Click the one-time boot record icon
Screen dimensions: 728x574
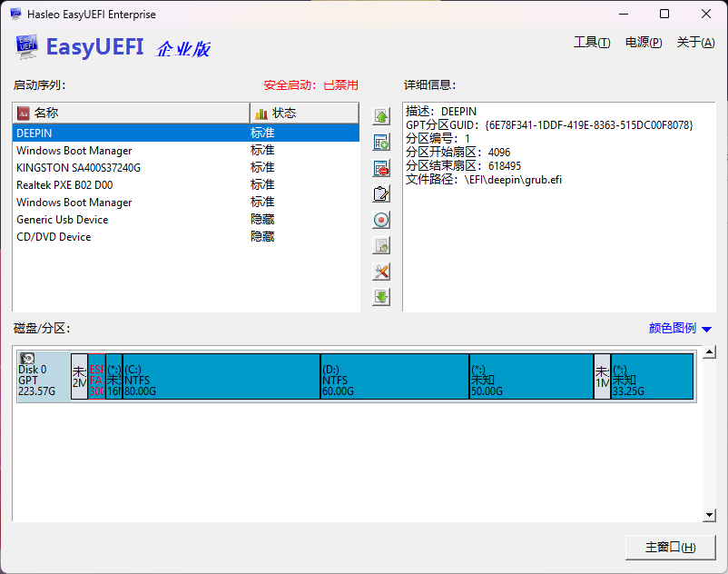coord(381,220)
